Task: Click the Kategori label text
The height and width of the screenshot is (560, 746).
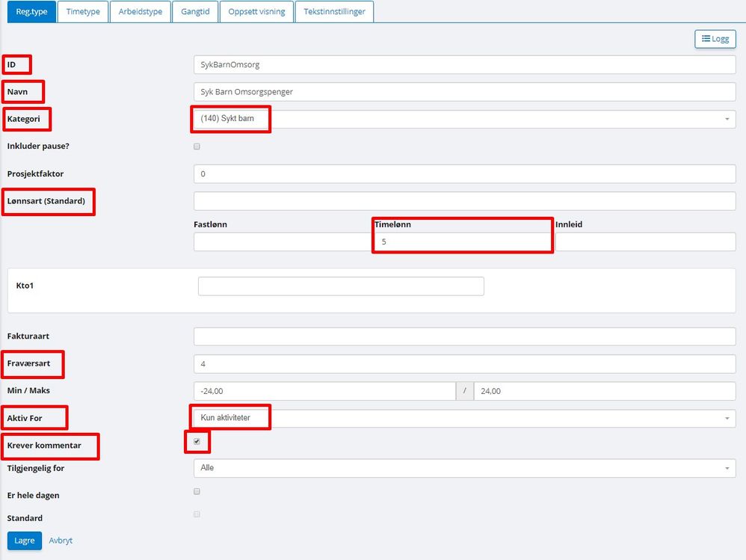Action: [x=23, y=119]
